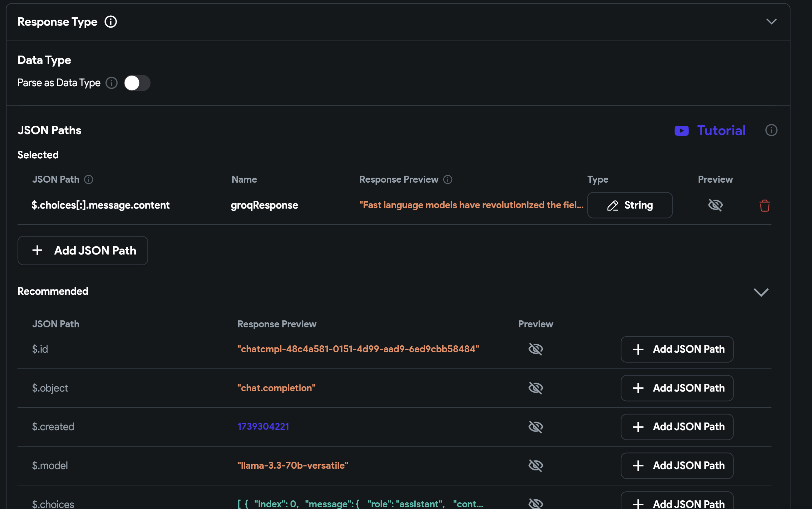Add JSON Path for $.created
This screenshot has height=509, width=812.
pyautogui.click(x=677, y=427)
